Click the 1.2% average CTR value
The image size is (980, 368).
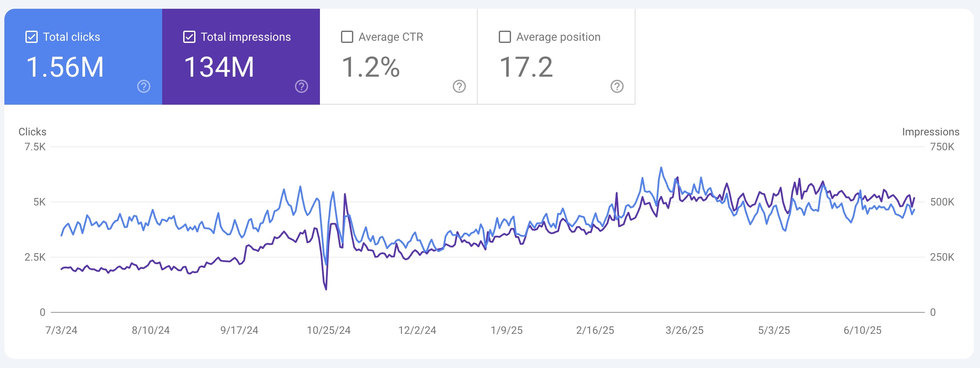[370, 67]
